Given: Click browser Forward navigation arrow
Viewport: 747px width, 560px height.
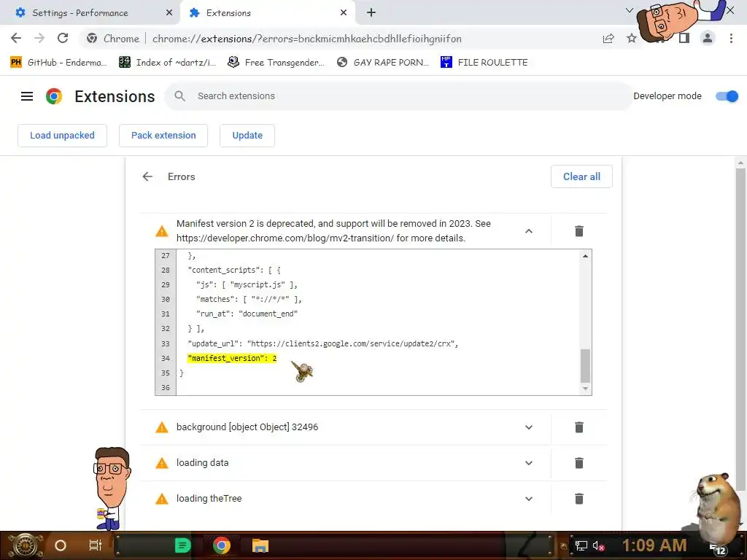Looking at the screenshot, I should tap(39, 38).
